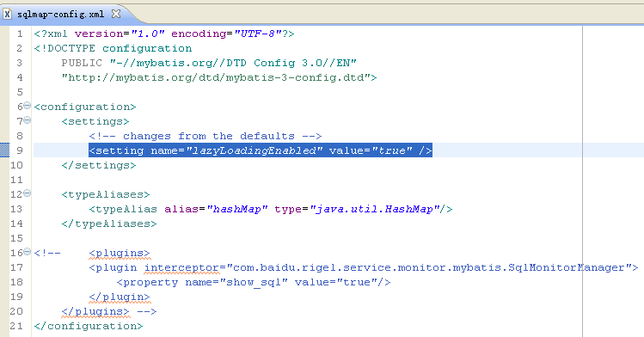Click the highlighted lazyLoadingEnabled setting line

pyautogui.click(x=261, y=150)
